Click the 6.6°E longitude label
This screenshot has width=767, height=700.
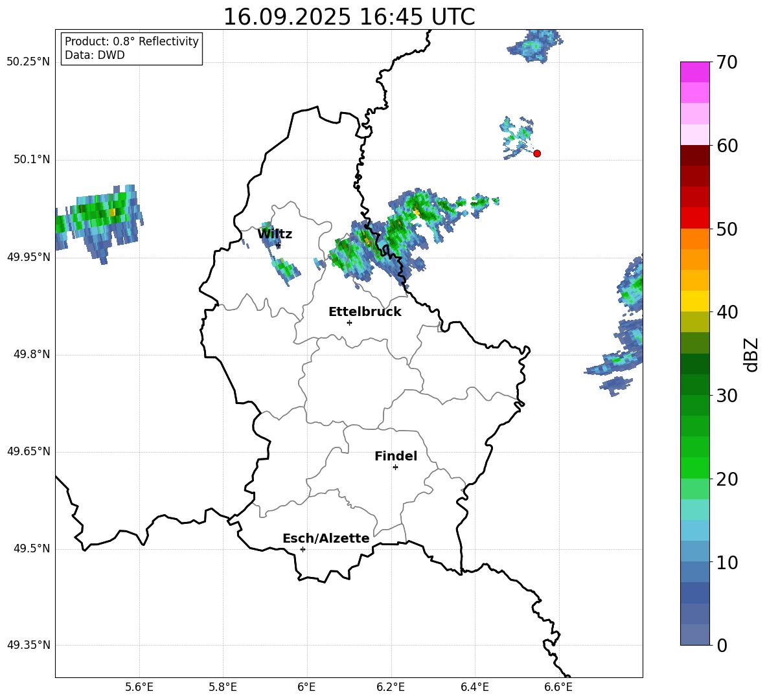[558, 687]
